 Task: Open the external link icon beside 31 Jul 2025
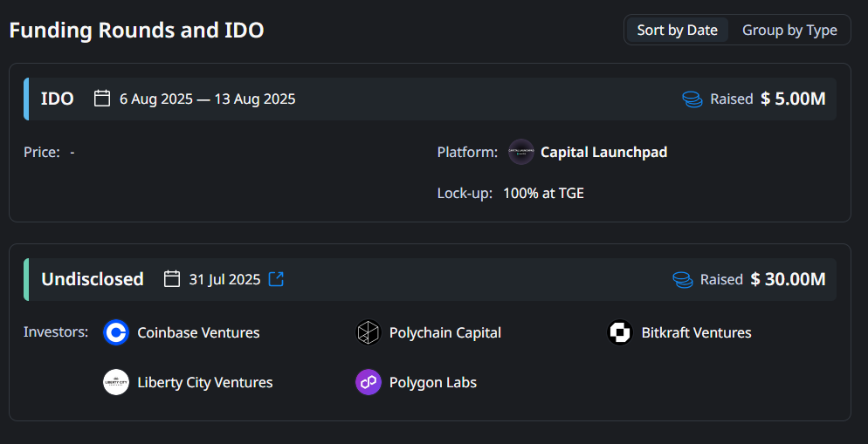[x=276, y=279]
